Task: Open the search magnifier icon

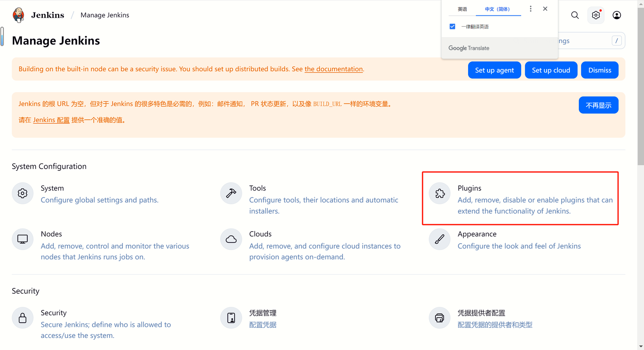Action: 575,15
